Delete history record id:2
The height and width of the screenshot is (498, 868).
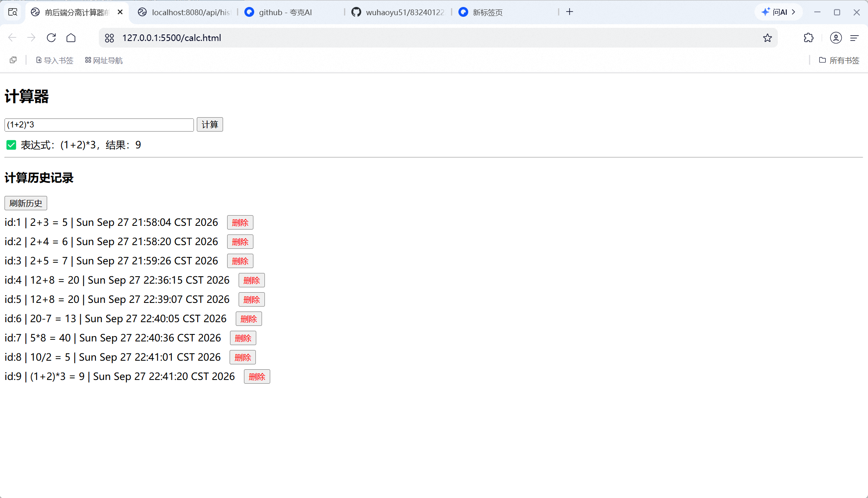point(240,242)
